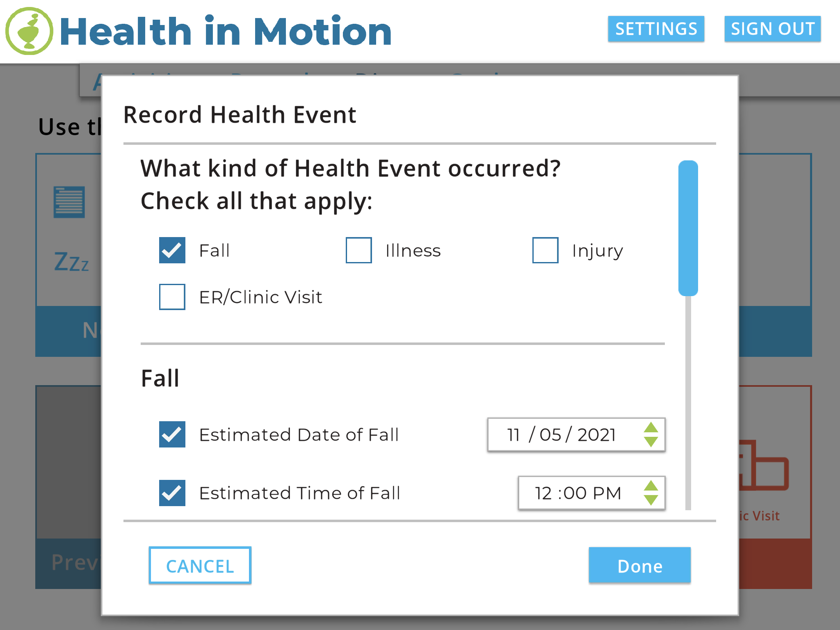Decrease the estimated fall time with down arrow
The height and width of the screenshot is (630, 840).
651,500
